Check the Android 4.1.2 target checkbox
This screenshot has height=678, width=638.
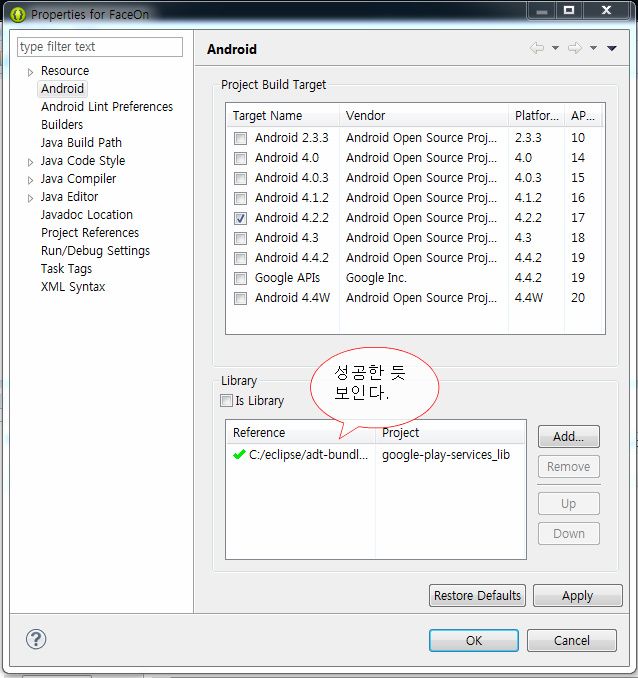240,198
